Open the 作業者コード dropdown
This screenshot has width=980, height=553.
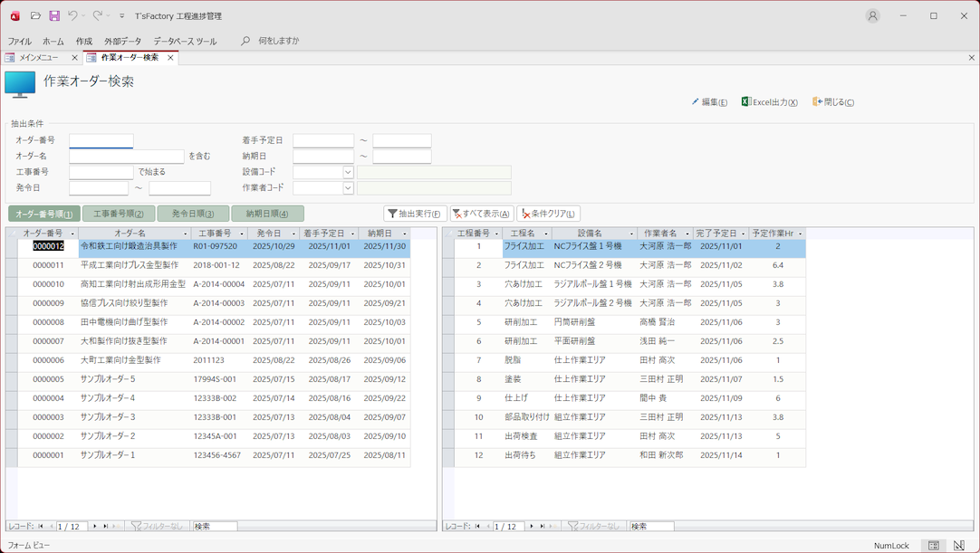click(x=348, y=188)
